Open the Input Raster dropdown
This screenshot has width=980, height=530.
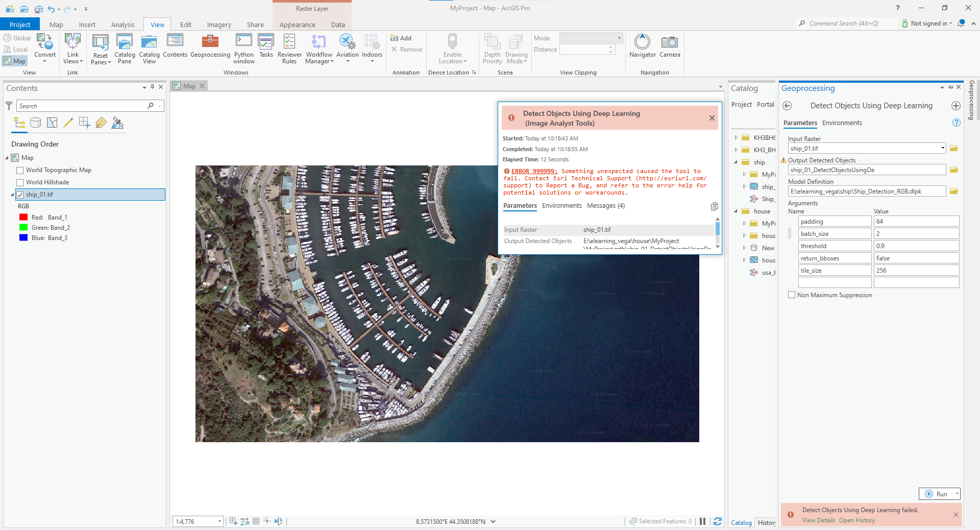click(x=942, y=149)
